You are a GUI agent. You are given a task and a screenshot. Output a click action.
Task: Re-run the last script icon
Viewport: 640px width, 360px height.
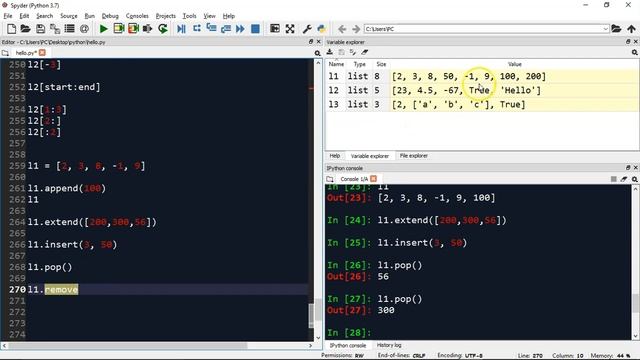coord(162,29)
